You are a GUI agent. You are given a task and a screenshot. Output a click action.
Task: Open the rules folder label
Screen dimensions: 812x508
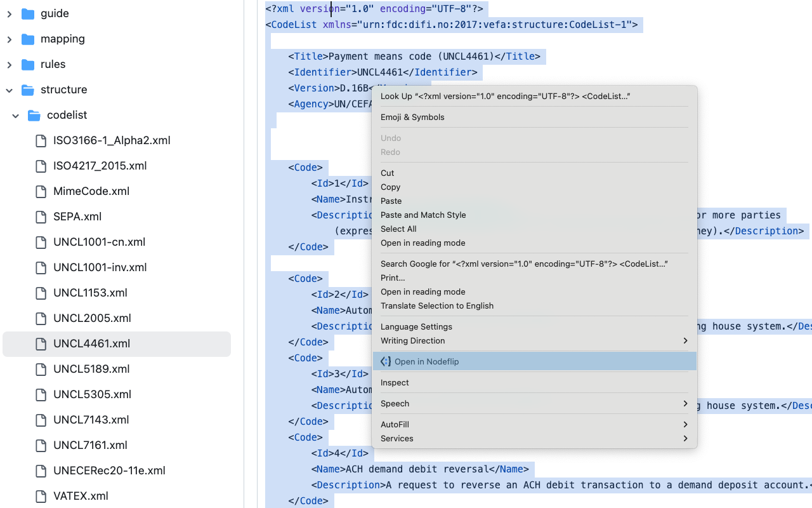[x=53, y=64]
